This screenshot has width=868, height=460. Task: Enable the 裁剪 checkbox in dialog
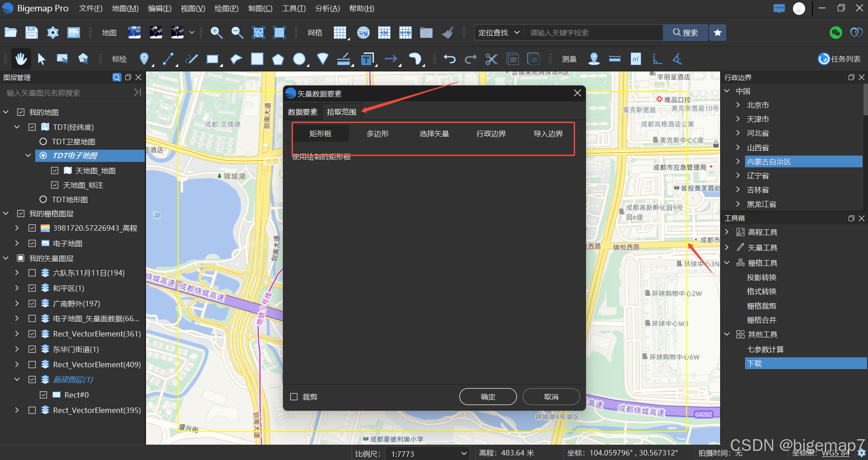pos(294,397)
